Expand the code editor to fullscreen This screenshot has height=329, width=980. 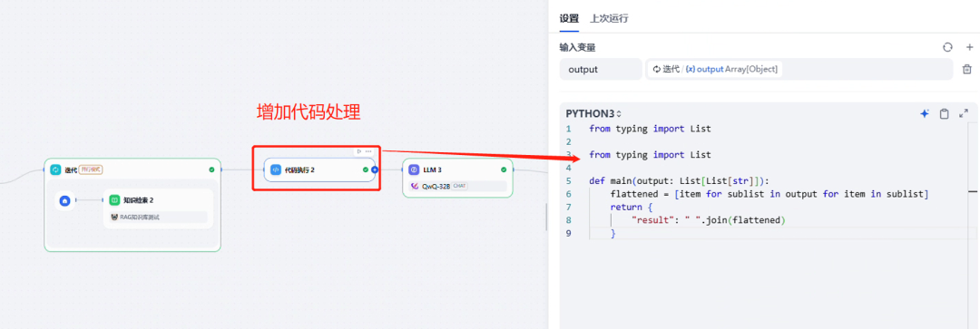coord(963,113)
